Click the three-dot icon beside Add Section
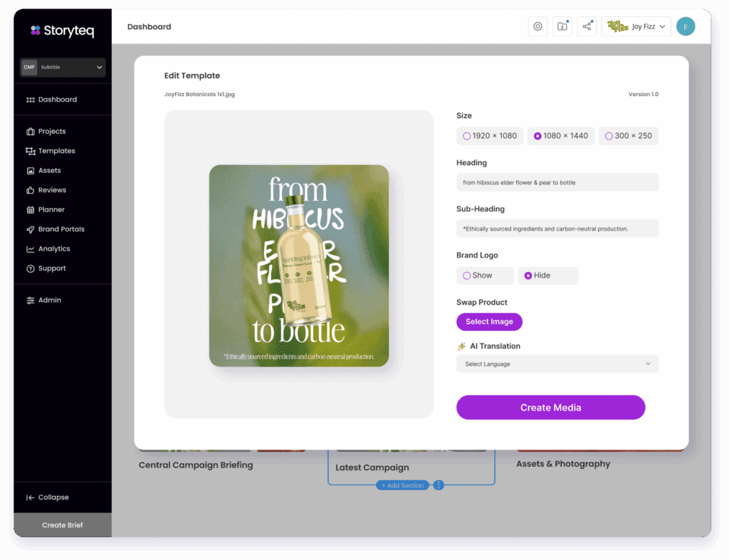The width and height of the screenshot is (729, 560). point(439,485)
